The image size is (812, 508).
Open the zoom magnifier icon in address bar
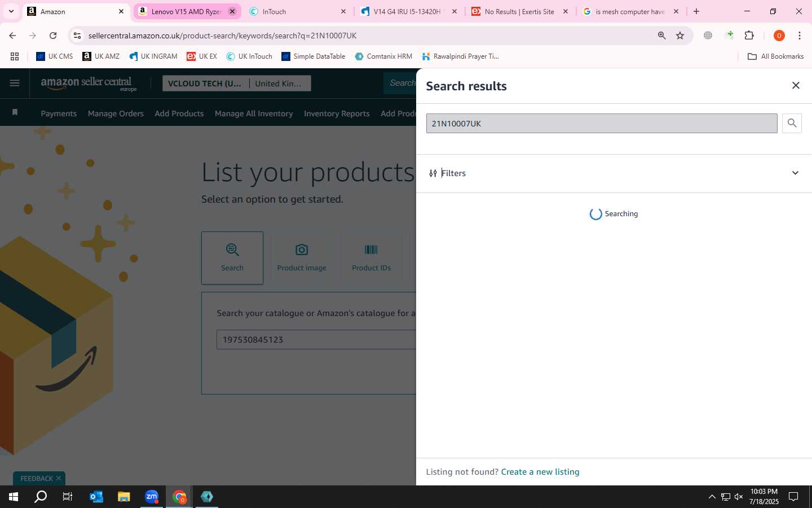(661, 36)
